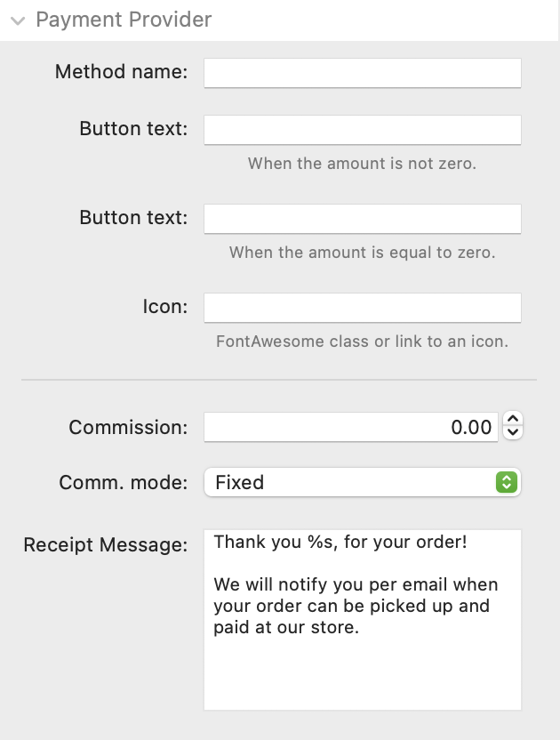The height and width of the screenshot is (740, 560).
Task: Click the FontAwesome class hint text
Action: point(362,342)
